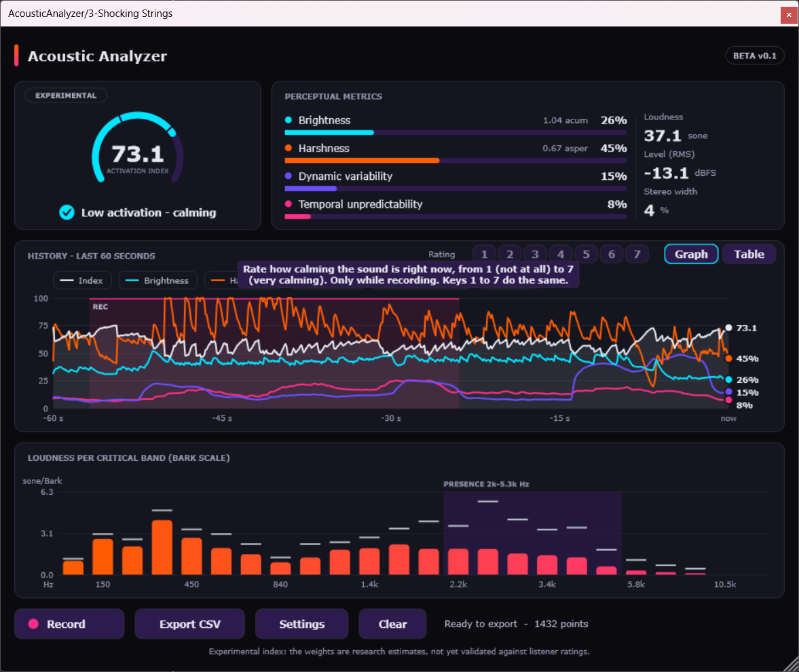This screenshot has height=672, width=799.
Task: Click the Level value -13.1 dBFS
Action: pyautogui.click(x=680, y=173)
